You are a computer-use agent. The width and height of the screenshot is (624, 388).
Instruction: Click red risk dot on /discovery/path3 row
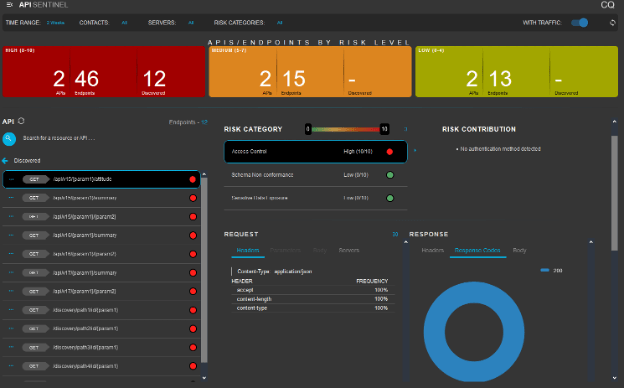[193, 347]
